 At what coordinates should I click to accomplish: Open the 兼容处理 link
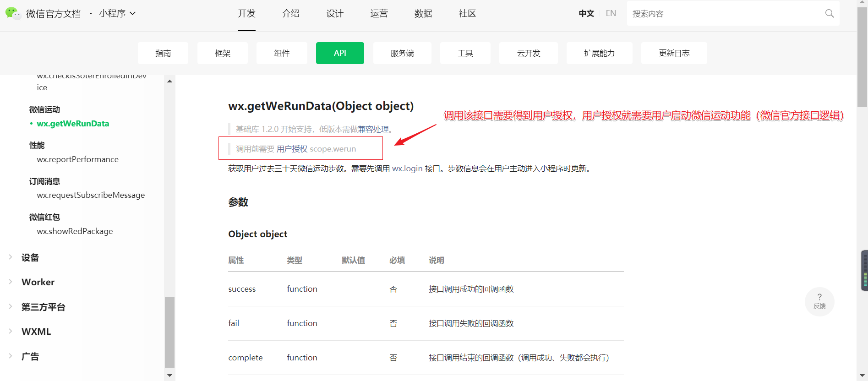373,129
